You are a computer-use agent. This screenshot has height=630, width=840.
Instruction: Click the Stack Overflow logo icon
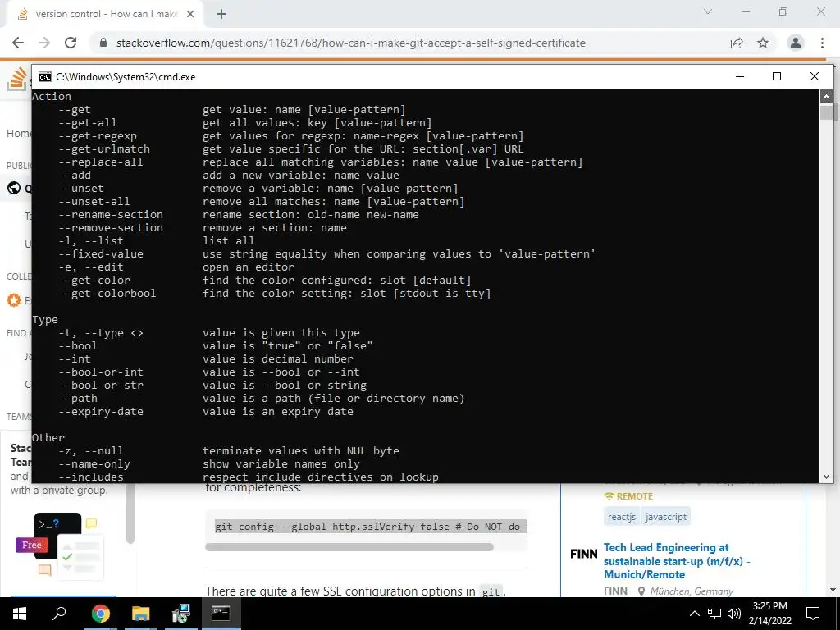tap(16, 79)
